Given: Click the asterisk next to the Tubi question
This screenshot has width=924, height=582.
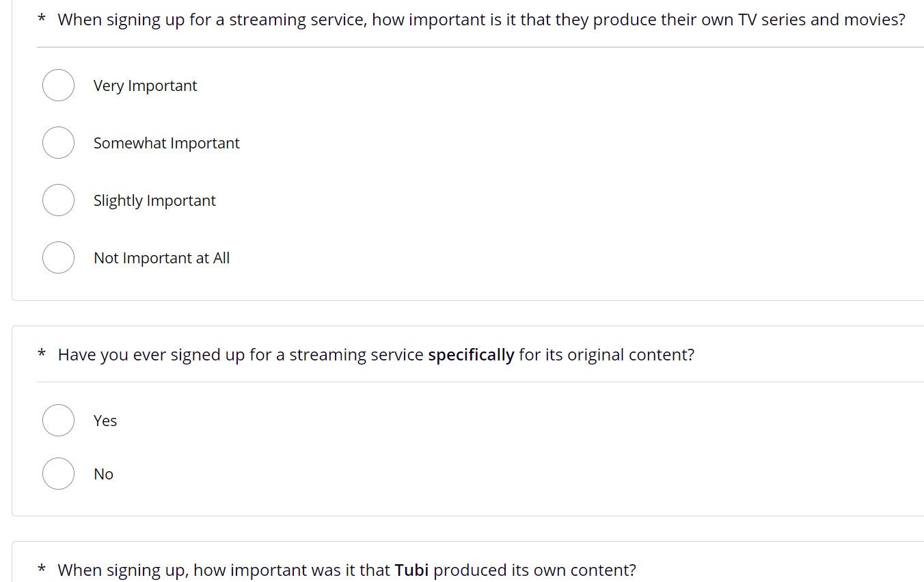Looking at the screenshot, I should [x=42, y=569].
